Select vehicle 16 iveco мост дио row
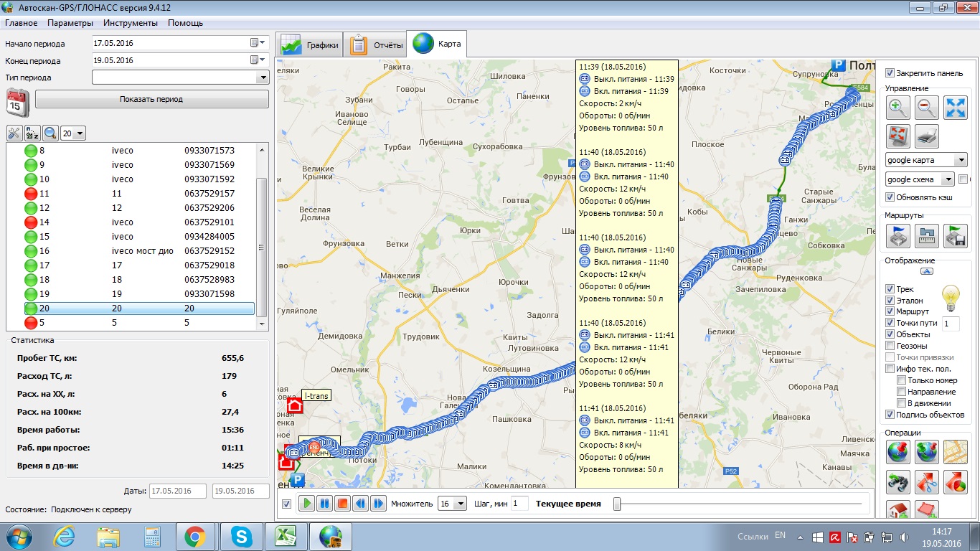The image size is (980, 551). coord(136,251)
